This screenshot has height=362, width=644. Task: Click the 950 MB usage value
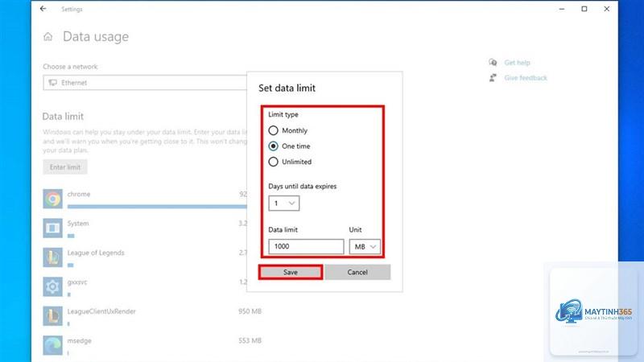[250, 311]
